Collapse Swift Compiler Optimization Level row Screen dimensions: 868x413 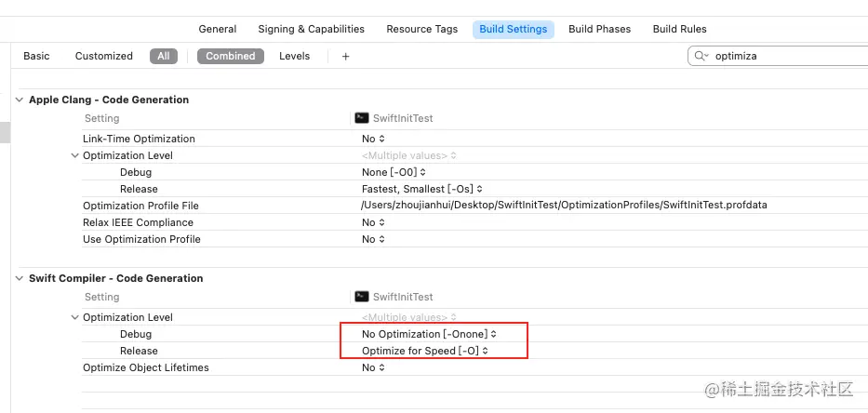tap(74, 317)
